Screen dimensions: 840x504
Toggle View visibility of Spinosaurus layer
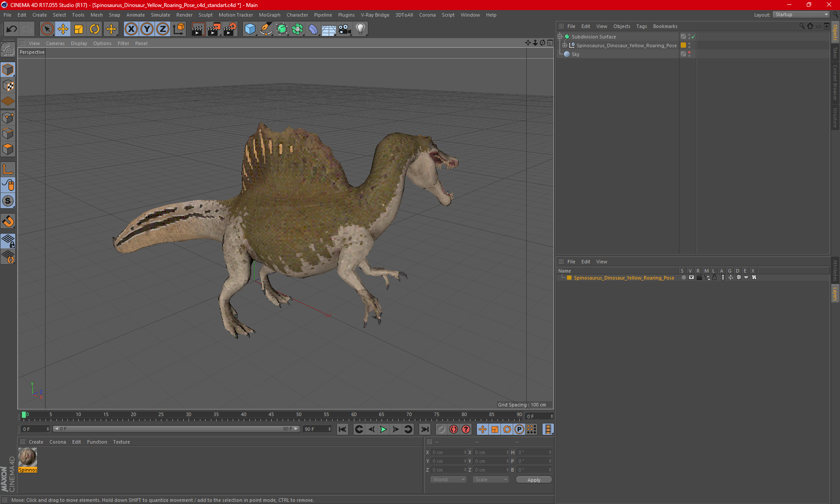(x=691, y=277)
